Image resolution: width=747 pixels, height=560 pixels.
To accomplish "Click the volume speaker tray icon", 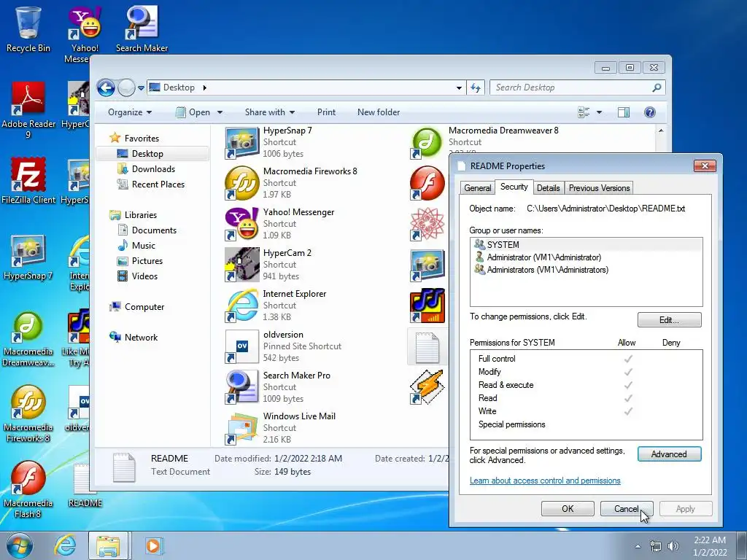I will tap(673, 546).
